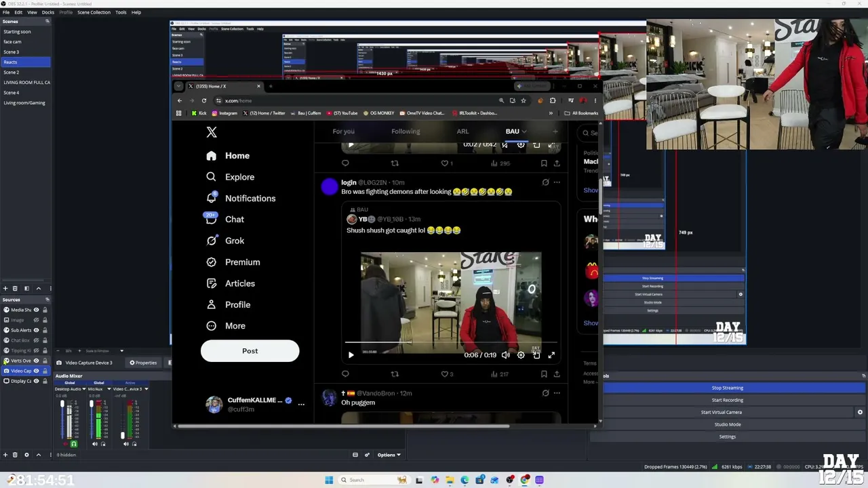Open Desktop Audio channel dropdown menu
This screenshot has width=868, height=488.
point(85,389)
